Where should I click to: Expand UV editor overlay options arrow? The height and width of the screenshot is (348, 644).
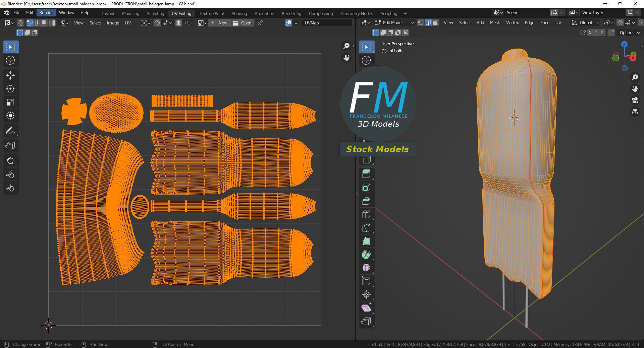tap(296, 23)
